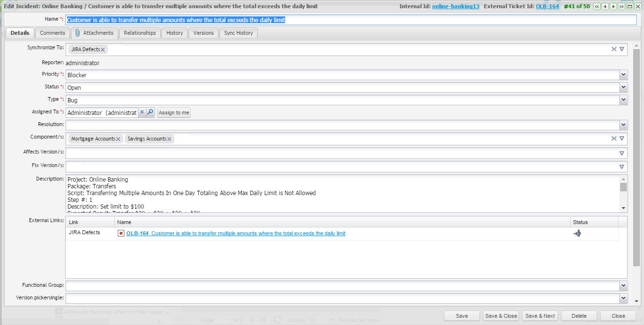Click in the Description text area
The height and width of the screenshot is (325, 644).
click(x=338, y=193)
